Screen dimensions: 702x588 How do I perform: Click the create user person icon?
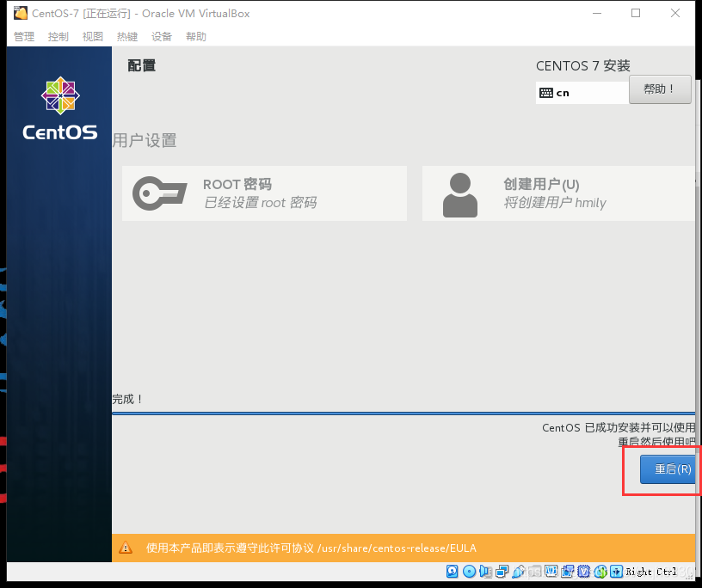click(x=459, y=194)
